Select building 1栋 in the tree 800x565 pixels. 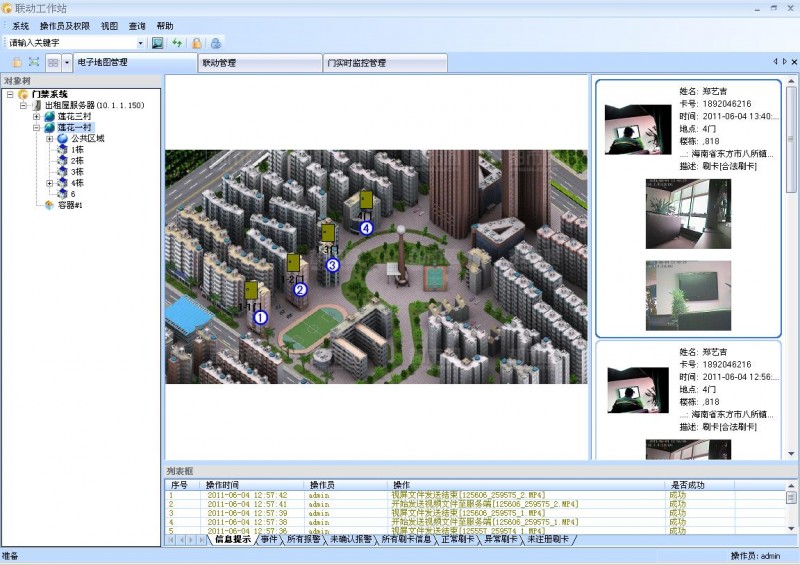(77, 150)
